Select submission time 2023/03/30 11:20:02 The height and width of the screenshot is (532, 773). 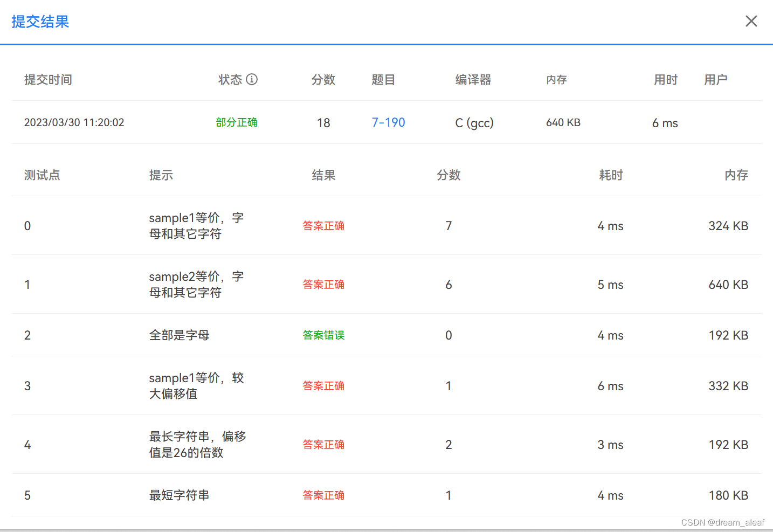click(x=74, y=122)
